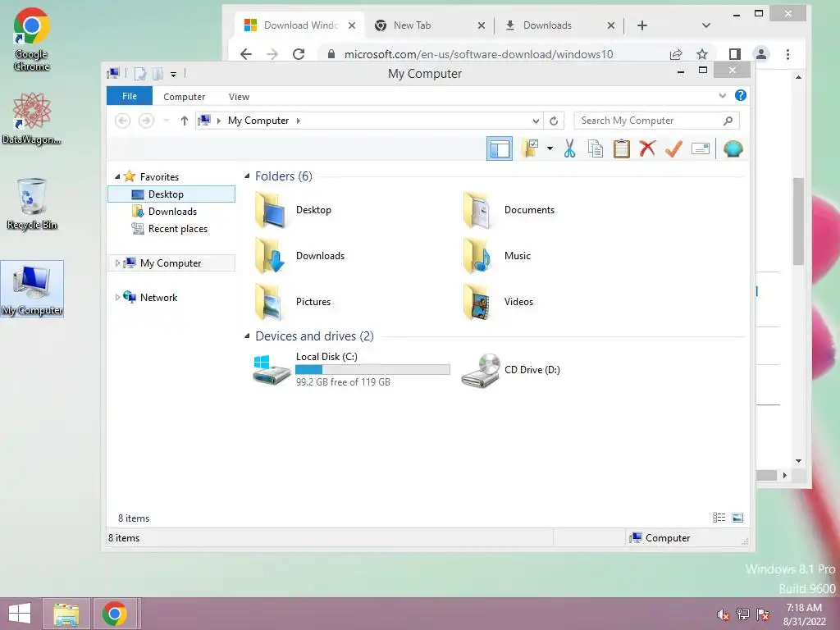
Task: Open Chrome three-dot menu
Action: click(x=787, y=54)
